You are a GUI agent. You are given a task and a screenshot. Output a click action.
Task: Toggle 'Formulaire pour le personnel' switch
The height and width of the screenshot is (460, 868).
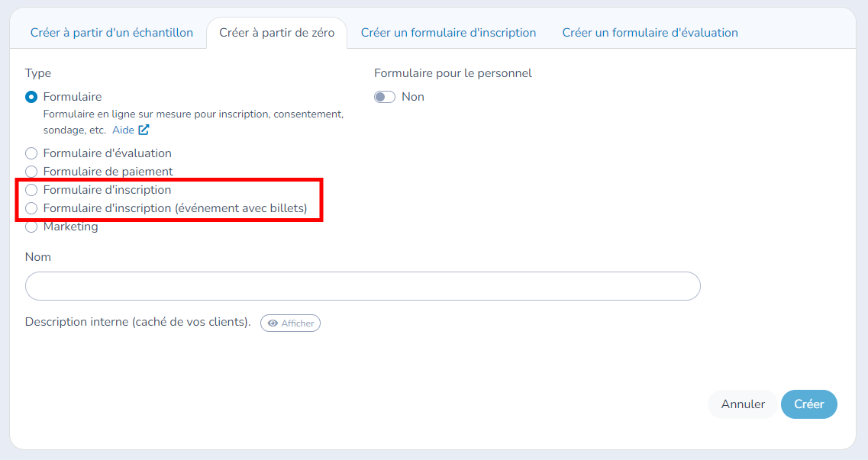[385, 97]
